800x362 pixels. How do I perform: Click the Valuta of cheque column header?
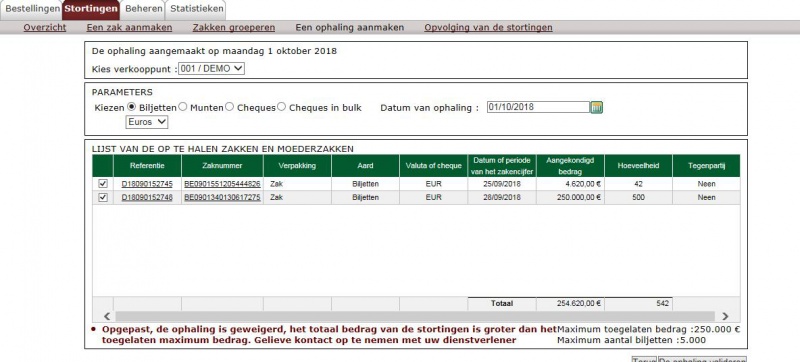pos(433,166)
